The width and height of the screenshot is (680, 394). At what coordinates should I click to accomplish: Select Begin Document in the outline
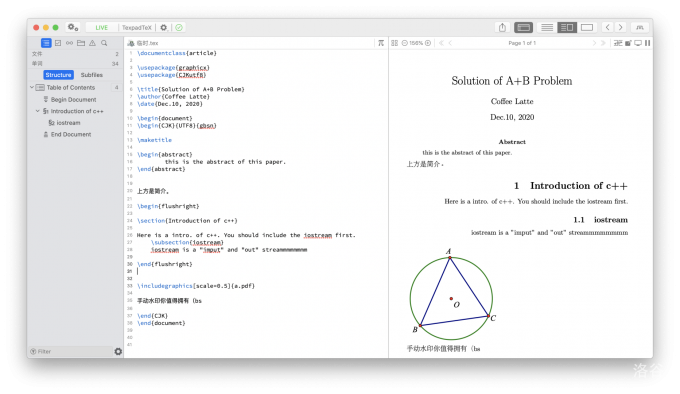[73, 100]
